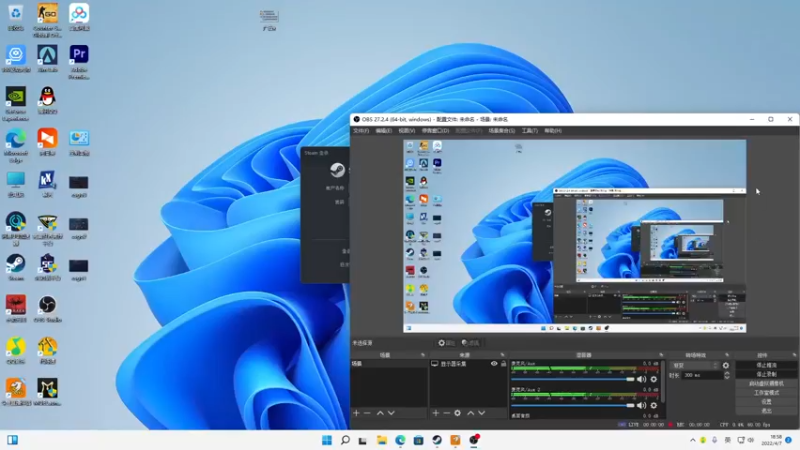Open the Steam desktop shortcut
Viewport: 800px width, 450px height.
click(16, 267)
